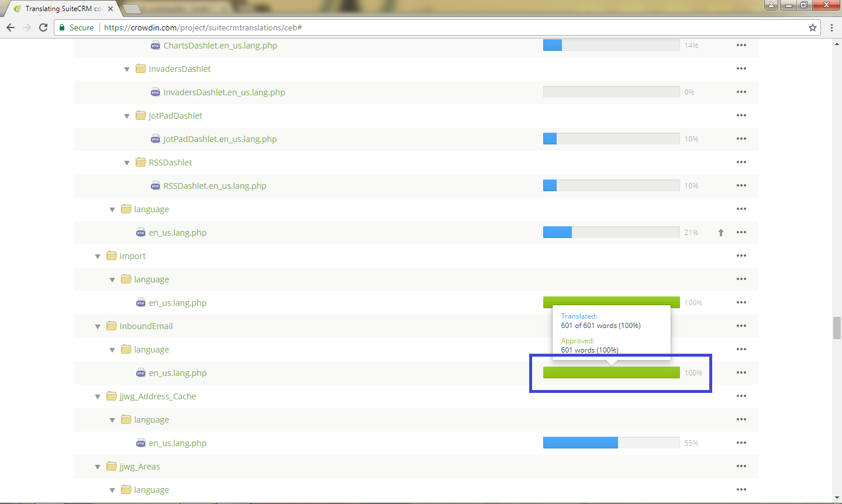842x504 pixels.
Task: Open a new browser tab
Action: pos(132,9)
